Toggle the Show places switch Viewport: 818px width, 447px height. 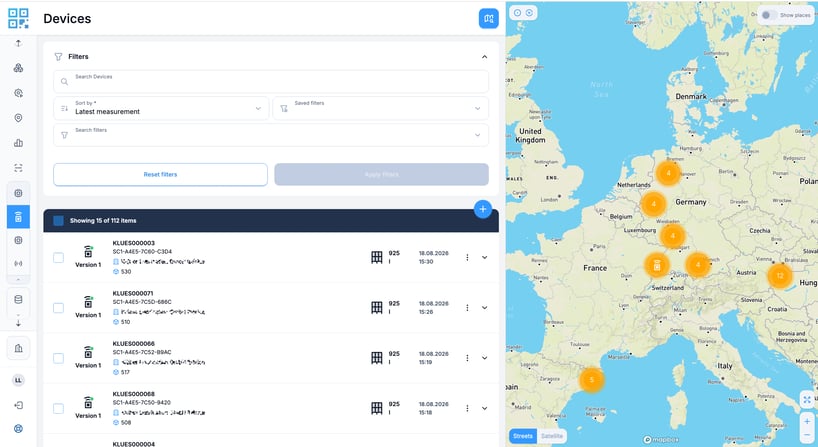coord(768,15)
